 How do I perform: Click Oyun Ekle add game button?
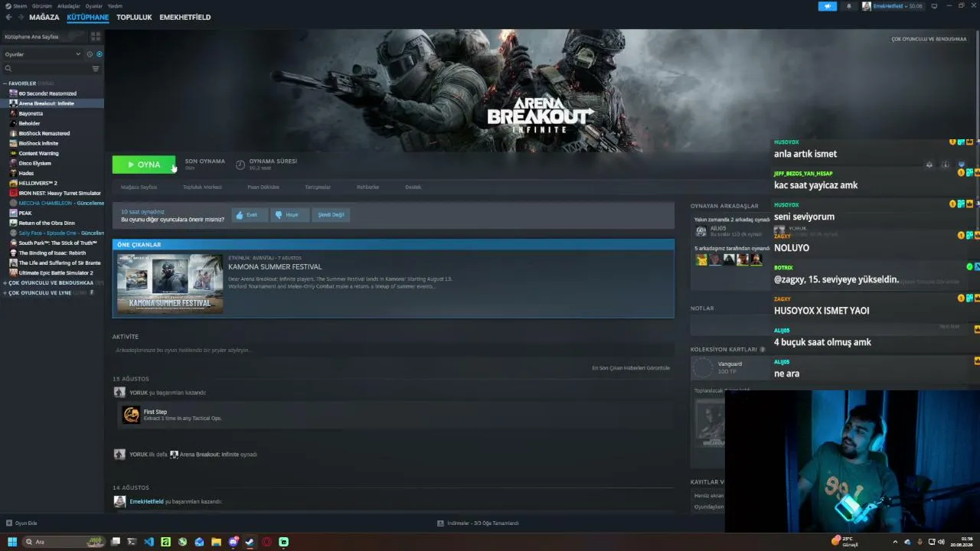point(21,523)
